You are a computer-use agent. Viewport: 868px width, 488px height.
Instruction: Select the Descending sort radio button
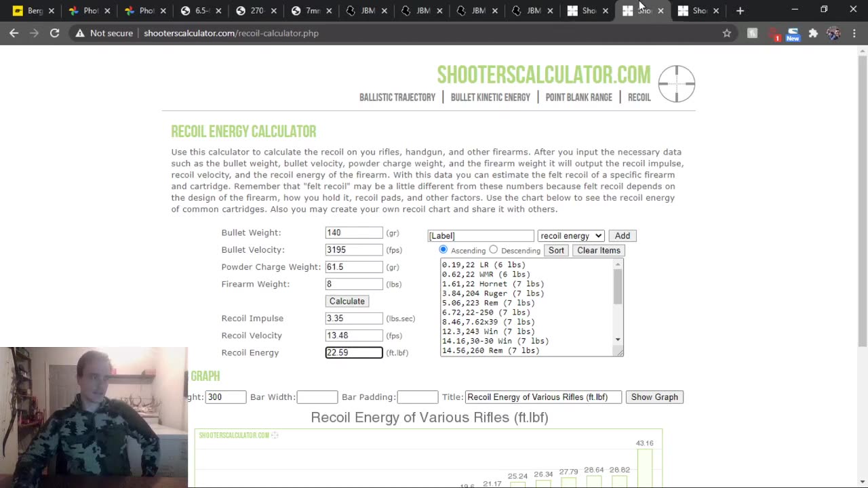click(x=494, y=249)
